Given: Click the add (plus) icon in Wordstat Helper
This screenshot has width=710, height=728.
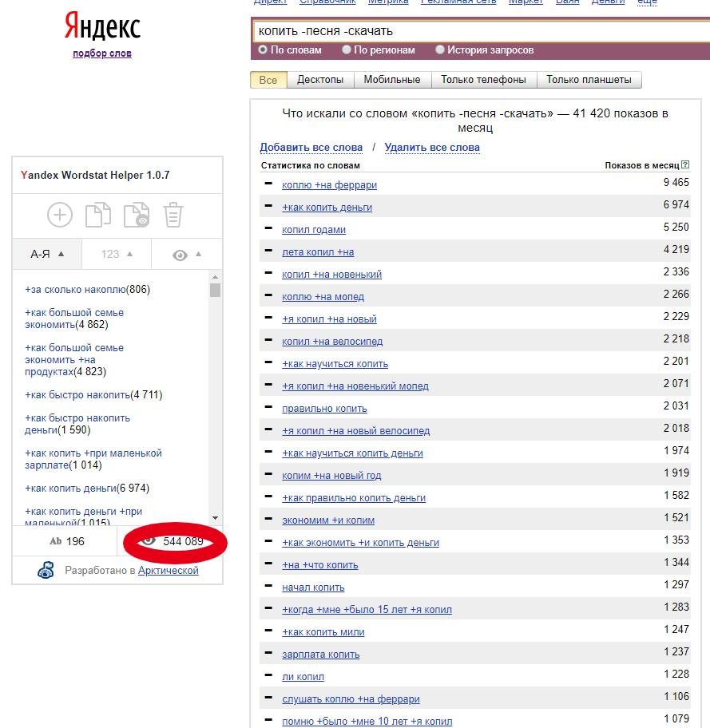Looking at the screenshot, I should [60, 215].
